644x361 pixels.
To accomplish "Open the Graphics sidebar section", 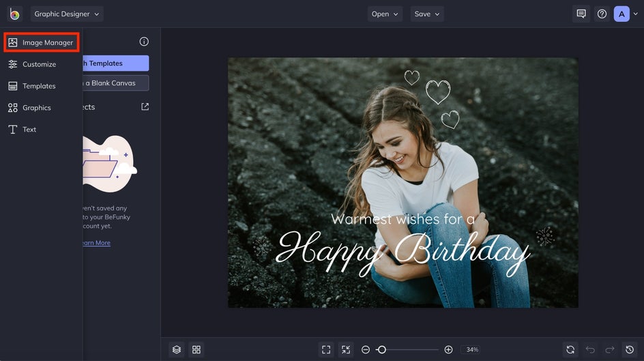I will tap(36, 108).
